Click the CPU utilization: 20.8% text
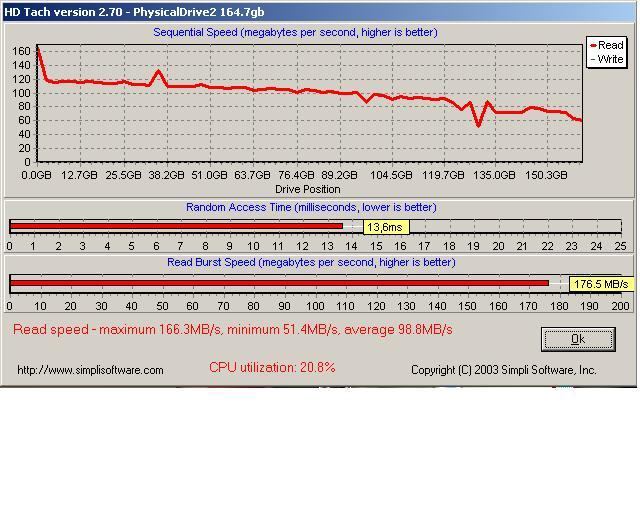Viewport: 640px width, 512px height. pyautogui.click(x=272, y=367)
